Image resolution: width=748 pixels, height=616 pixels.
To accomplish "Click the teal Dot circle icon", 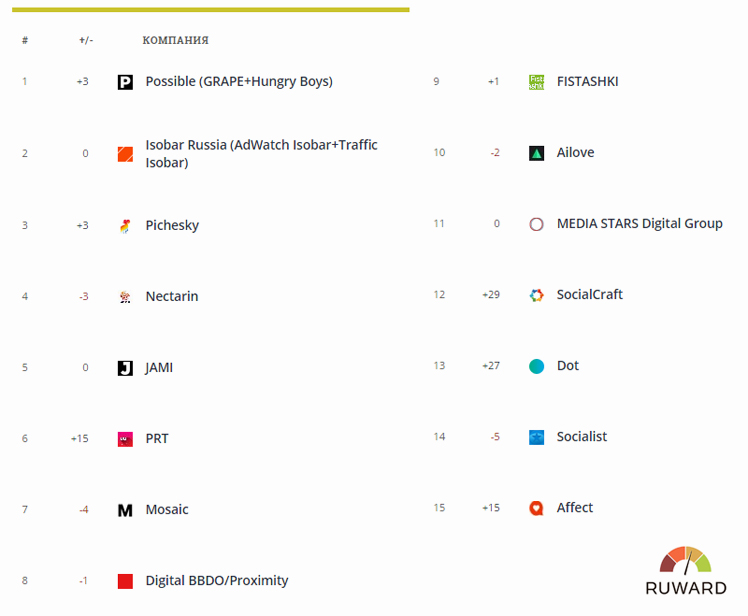I will click(x=536, y=366).
